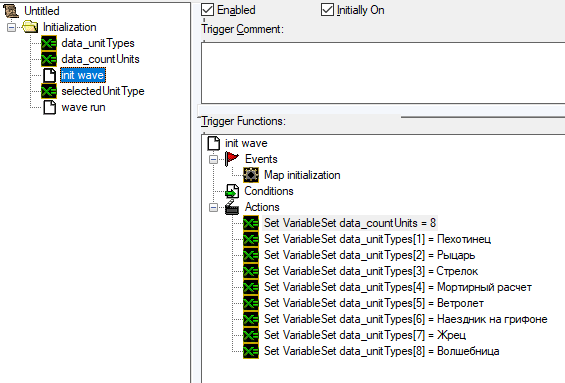565x383 pixels.
Task: Select the Conditions node label
Action: (269, 191)
